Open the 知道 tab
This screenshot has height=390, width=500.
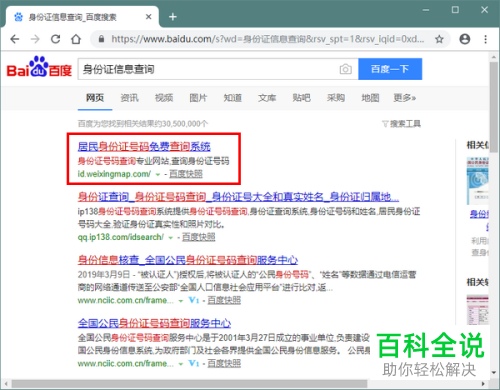point(232,98)
